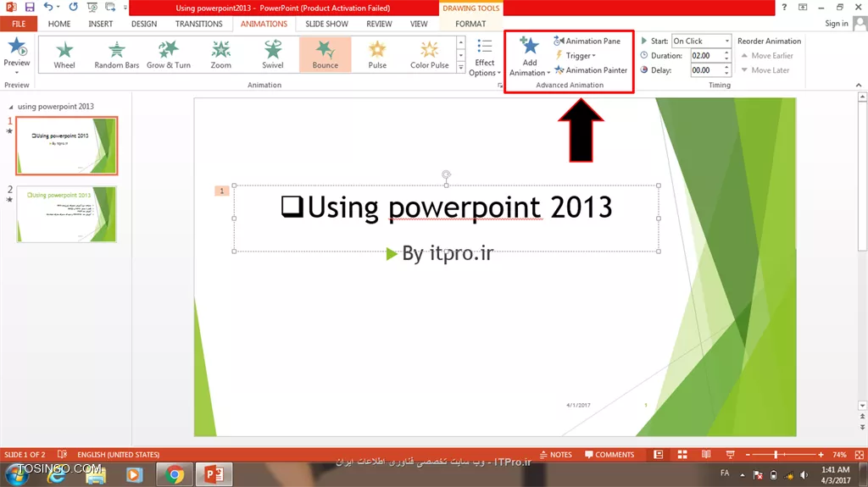The image size is (868, 487).
Task: Zoom in using plus button
Action: 821,454
